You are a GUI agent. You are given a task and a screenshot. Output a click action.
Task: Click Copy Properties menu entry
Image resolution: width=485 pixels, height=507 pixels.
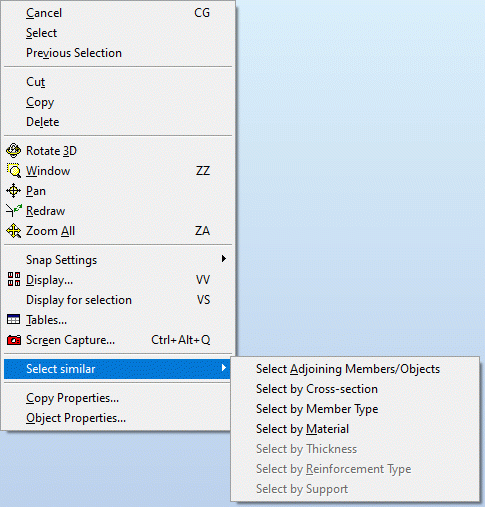[72, 398]
